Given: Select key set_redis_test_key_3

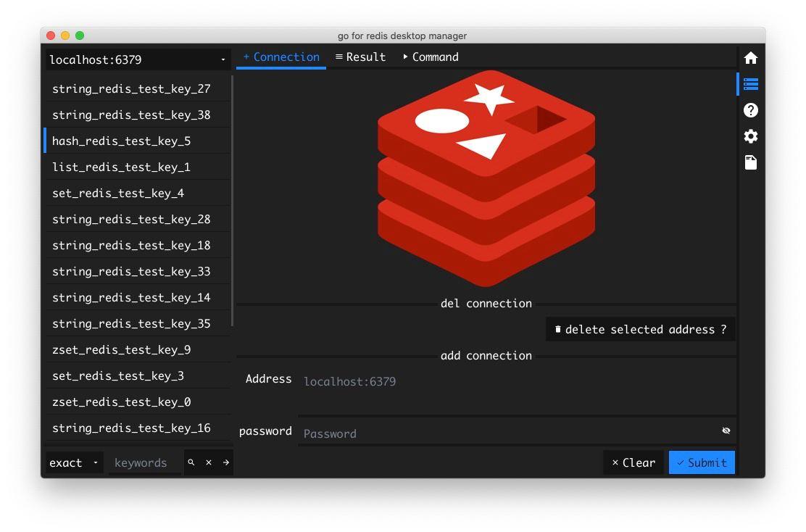Looking at the screenshot, I should coord(138,375).
